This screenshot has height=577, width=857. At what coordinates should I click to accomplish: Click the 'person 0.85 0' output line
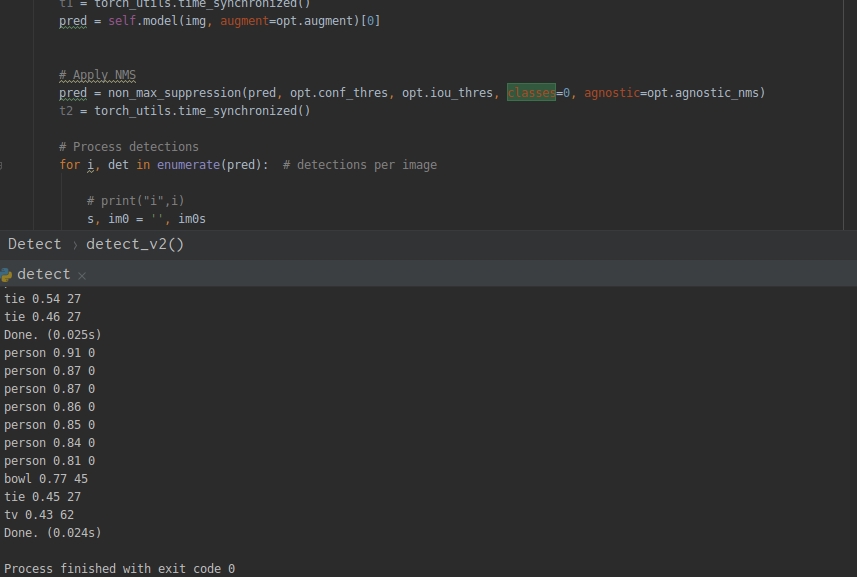point(50,425)
